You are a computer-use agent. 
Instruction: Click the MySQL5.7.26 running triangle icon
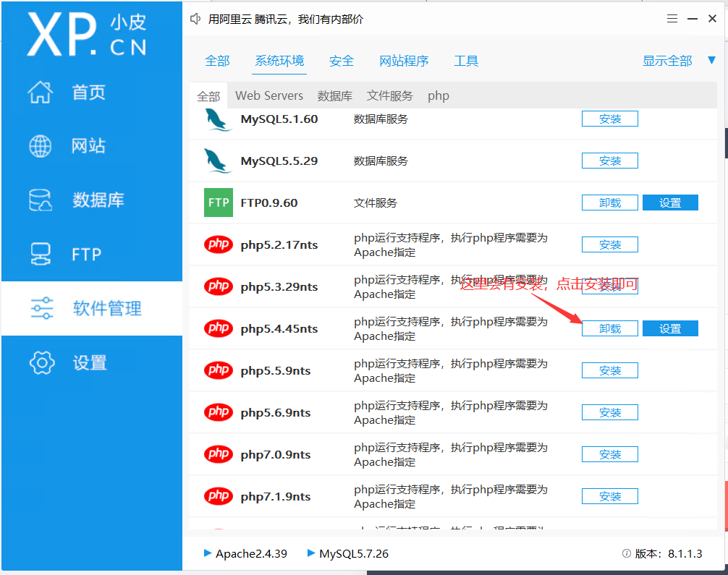[311, 553]
